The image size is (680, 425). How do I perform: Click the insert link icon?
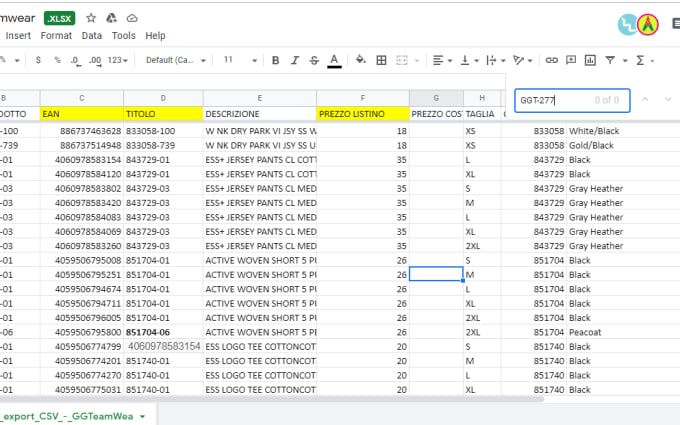(551, 60)
